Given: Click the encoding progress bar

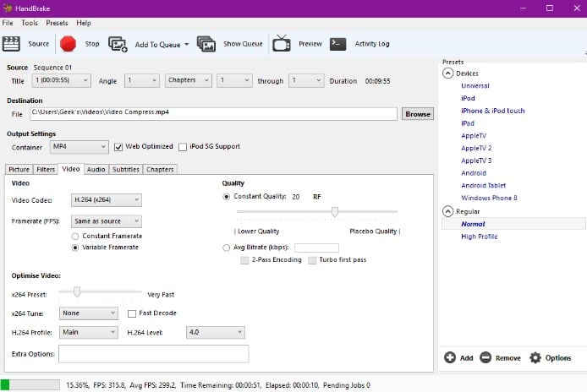Looking at the screenshot, I should (30, 385).
